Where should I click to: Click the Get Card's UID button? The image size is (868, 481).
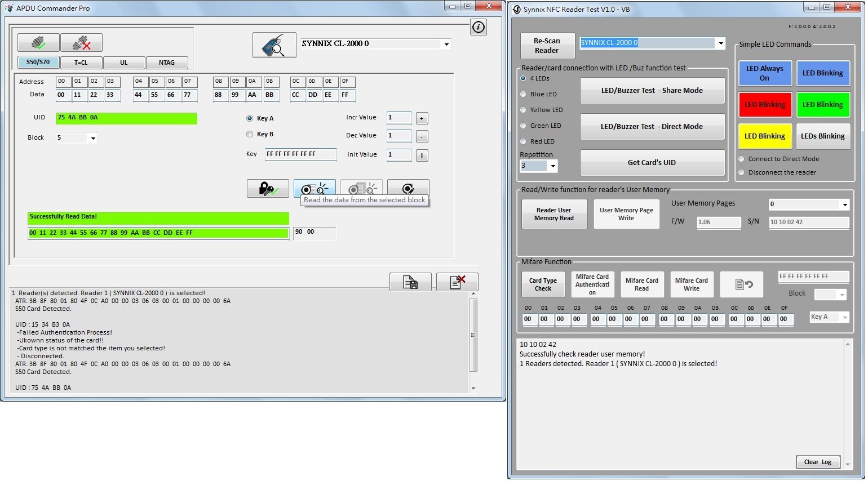tap(652, 163)
